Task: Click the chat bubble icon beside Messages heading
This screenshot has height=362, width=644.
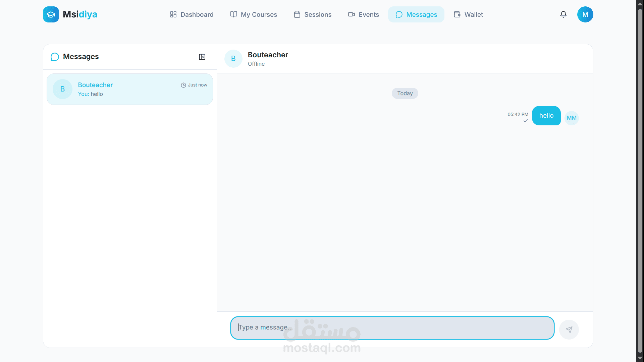Action: 55,57
